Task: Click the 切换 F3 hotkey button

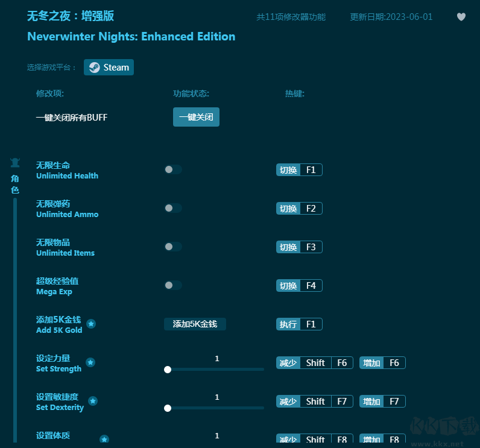Action: (x=299, y=247)
